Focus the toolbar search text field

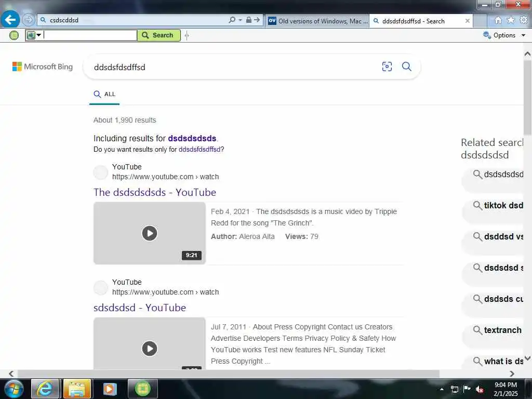(89, 35)
